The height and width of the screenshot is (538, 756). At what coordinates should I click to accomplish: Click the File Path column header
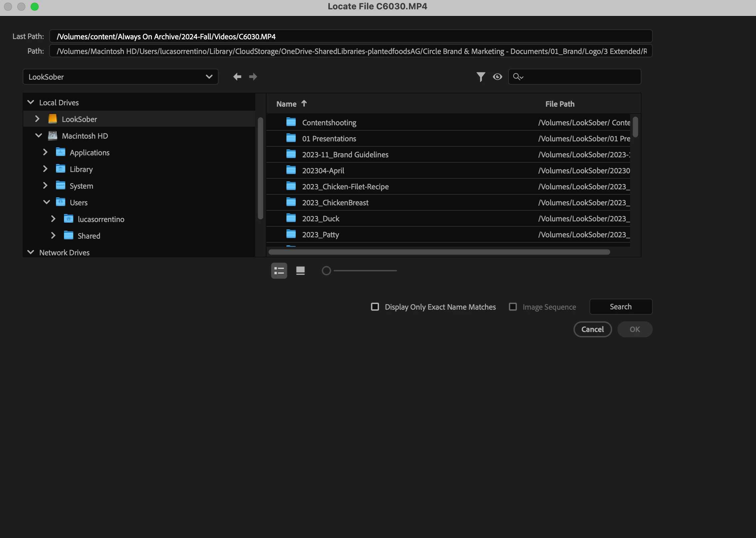point(560,104)
